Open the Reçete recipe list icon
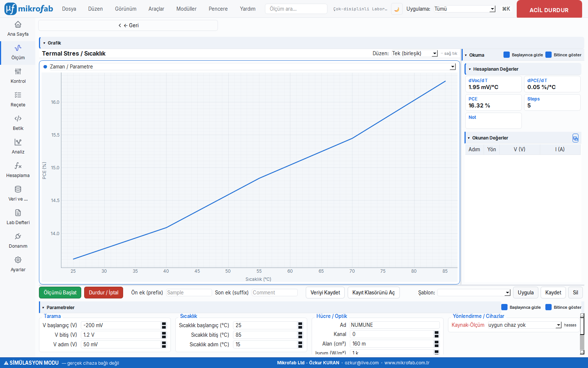Screen dimensions: 588x368 [18, 95]
